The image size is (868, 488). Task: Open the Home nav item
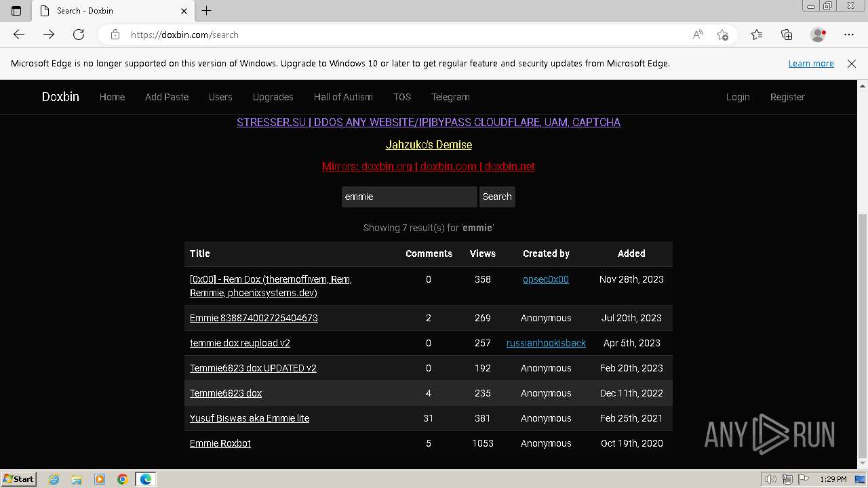click(112, 97)
